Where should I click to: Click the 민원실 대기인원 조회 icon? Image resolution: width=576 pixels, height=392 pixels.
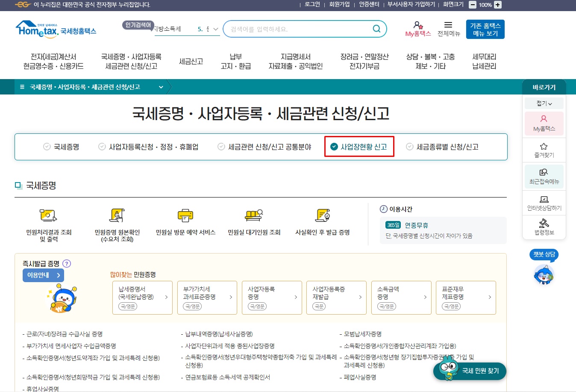pos(253,217)
